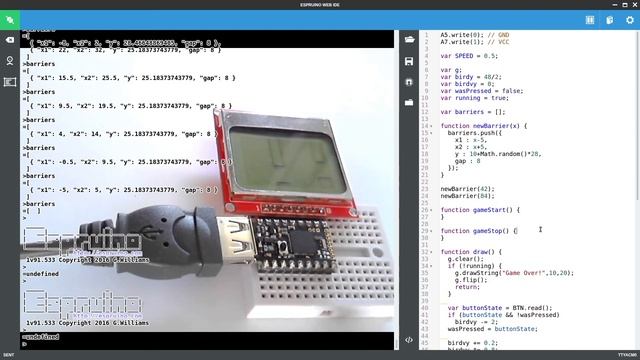Click code line 'y : 10+Math.random()*28,'
The height and width of the screenshot is (360, 640).
[498, 154]
